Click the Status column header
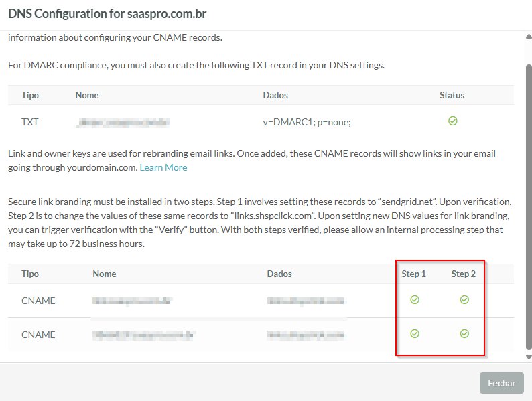 click(x=452, y=95)
